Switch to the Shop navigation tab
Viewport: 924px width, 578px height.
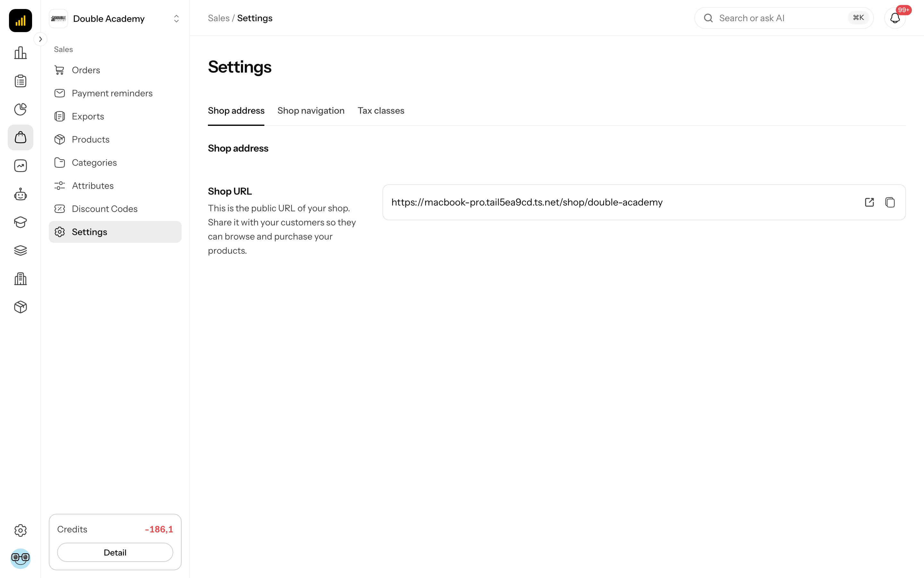coord(311,110)
